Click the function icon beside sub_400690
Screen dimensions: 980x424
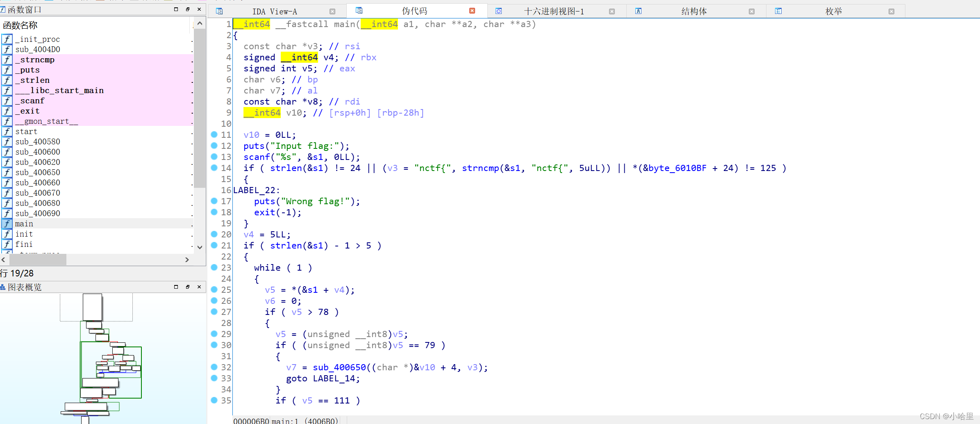(7, 213)
